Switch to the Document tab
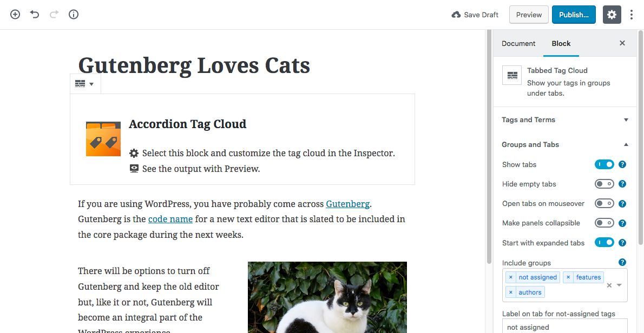Screen dimensions: 644x333 (x=518, y=43)
